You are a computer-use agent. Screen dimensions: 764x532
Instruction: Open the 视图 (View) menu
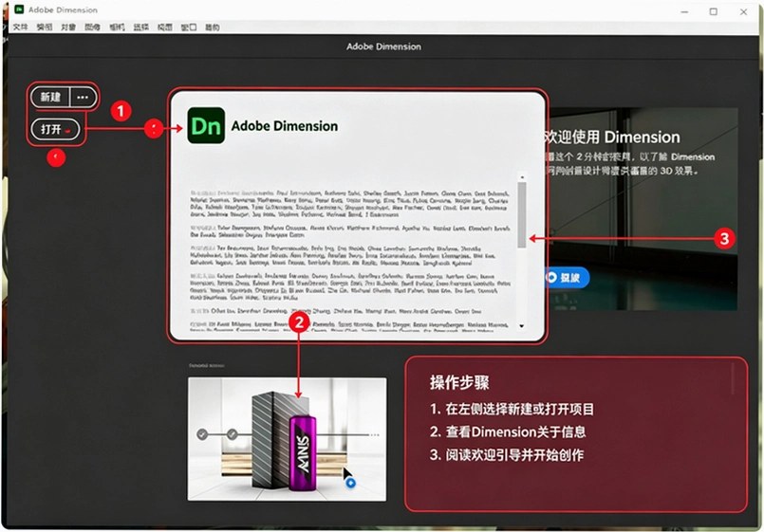(x=165, y=28)
